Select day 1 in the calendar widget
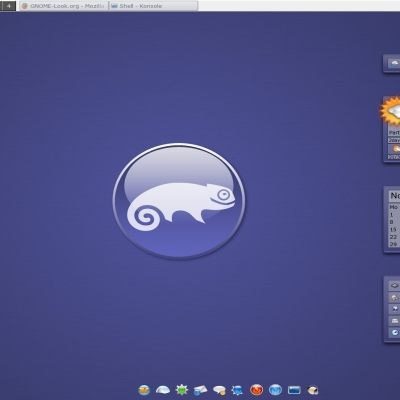The width and height of the screenshot is (400, 400). pos(392,215)
